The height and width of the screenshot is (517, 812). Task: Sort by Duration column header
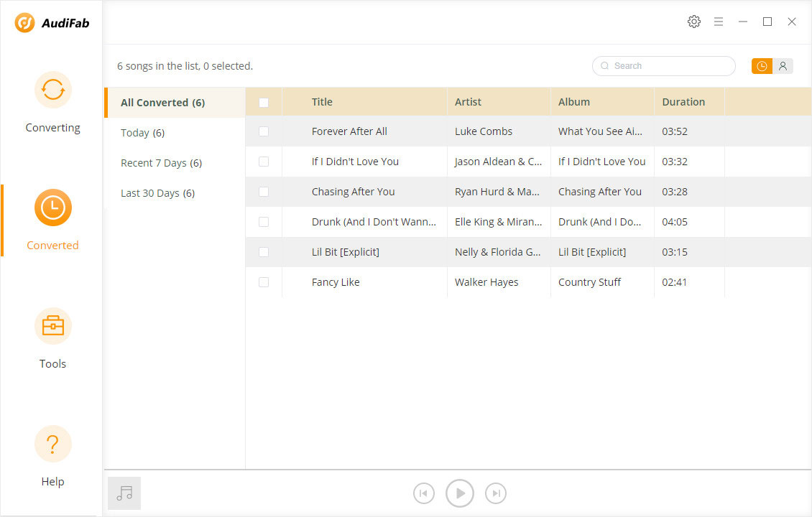coord(683,102)
